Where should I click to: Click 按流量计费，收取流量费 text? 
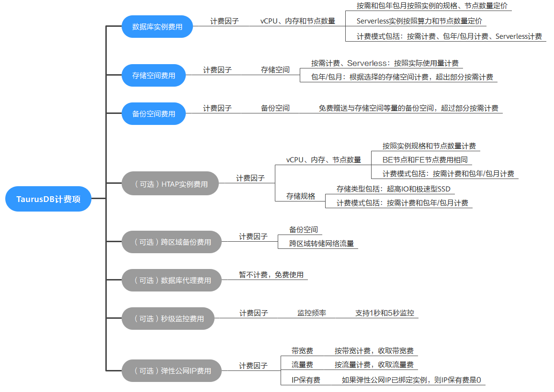(374, 365)
